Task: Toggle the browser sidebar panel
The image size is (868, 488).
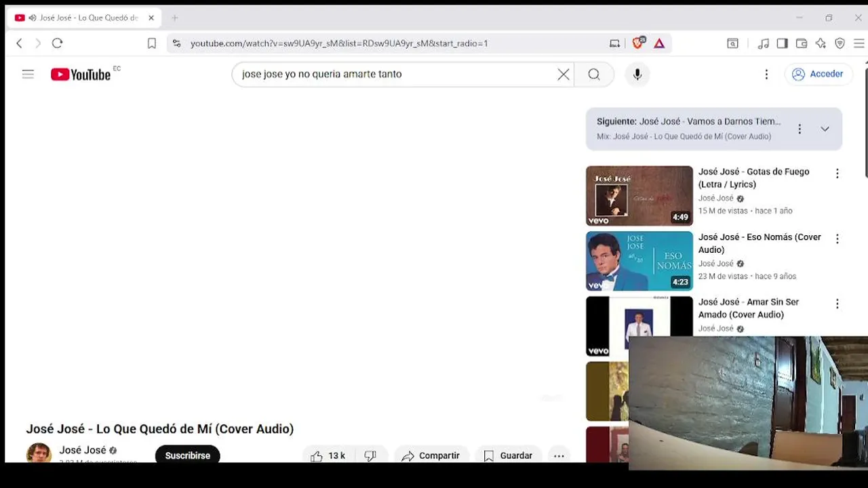Action: click(782, 43)
